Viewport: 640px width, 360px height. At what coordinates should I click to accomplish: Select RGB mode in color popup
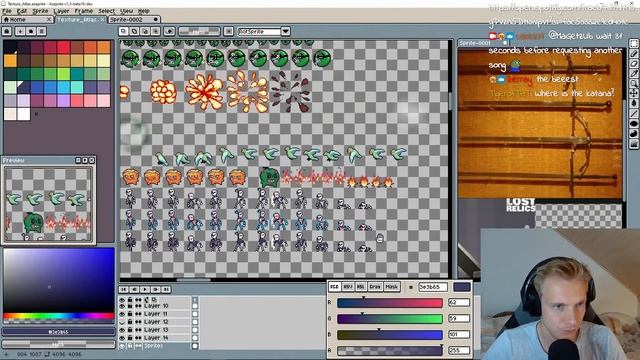pyautogui.click(x=334, y=287)
